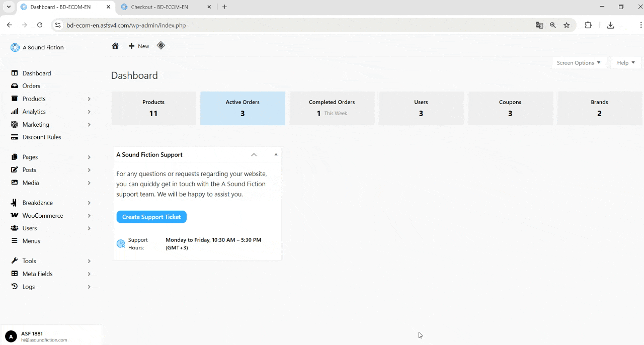Click the Create Support Ticket button
The image size is (644, 345).
[x=151, y=217]
